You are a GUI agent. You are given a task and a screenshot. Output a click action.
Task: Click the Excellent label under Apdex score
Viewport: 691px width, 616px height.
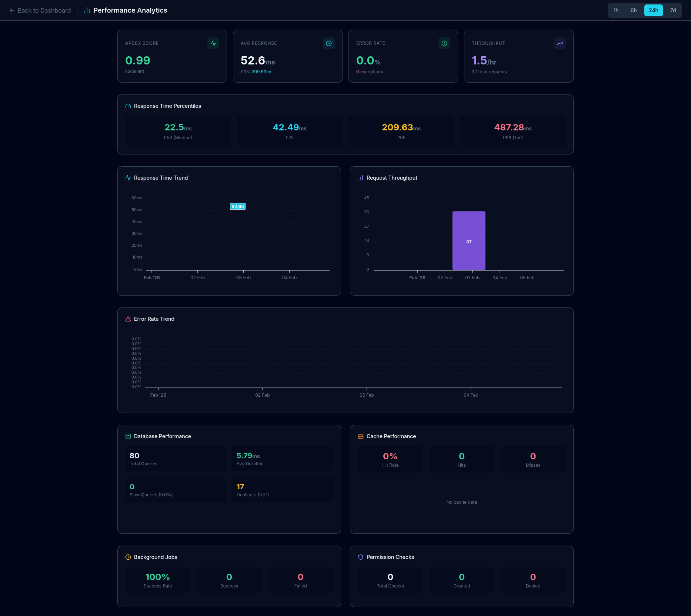point(134,71)
